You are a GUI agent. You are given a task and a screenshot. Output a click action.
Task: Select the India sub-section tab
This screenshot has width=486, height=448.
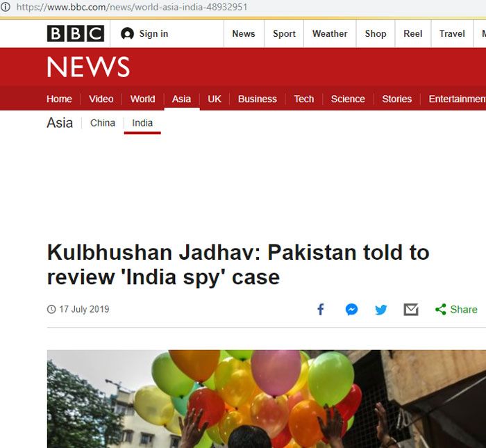pos(142,123)
